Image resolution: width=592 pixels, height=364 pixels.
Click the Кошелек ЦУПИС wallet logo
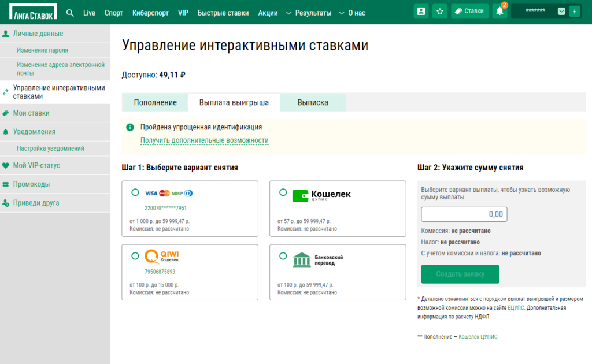[321, 195]
